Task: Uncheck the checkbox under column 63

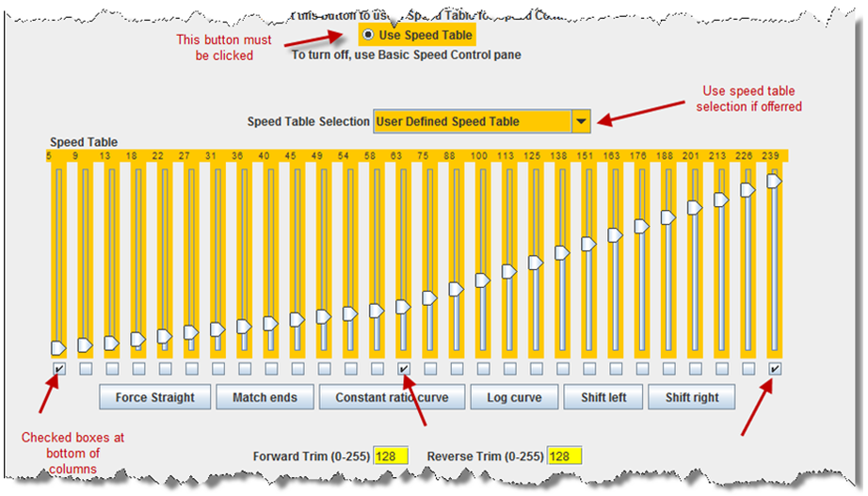Action: point(404,369)
